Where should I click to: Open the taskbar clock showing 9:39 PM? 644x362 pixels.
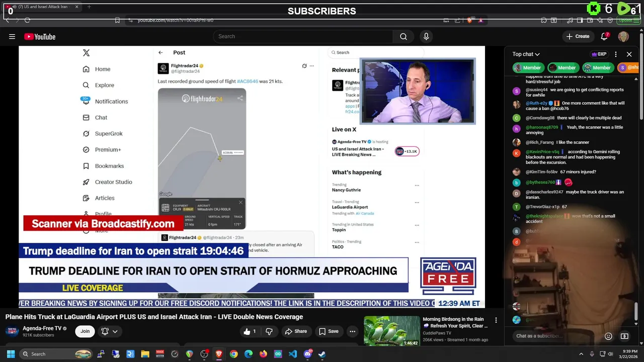tap(629, 354)
